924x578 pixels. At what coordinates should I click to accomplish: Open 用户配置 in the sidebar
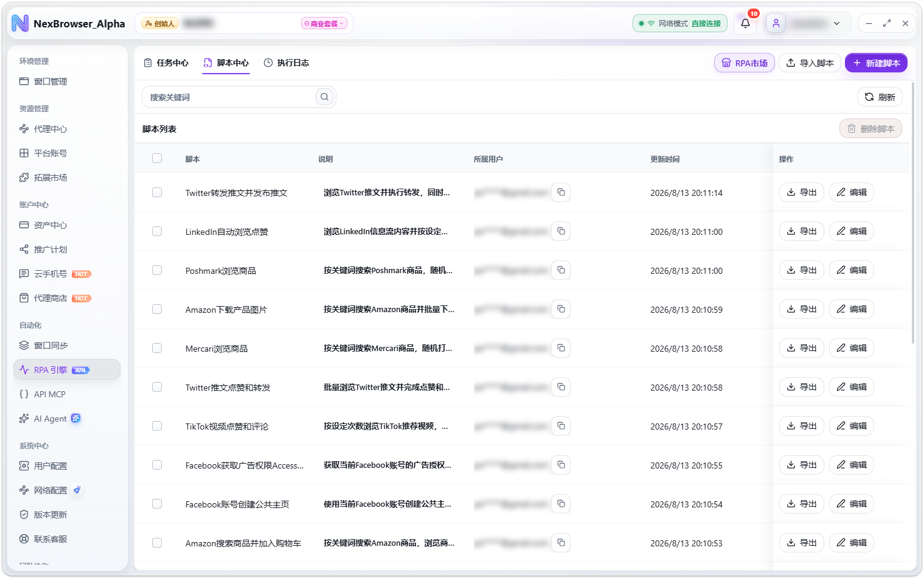[67, 466]
